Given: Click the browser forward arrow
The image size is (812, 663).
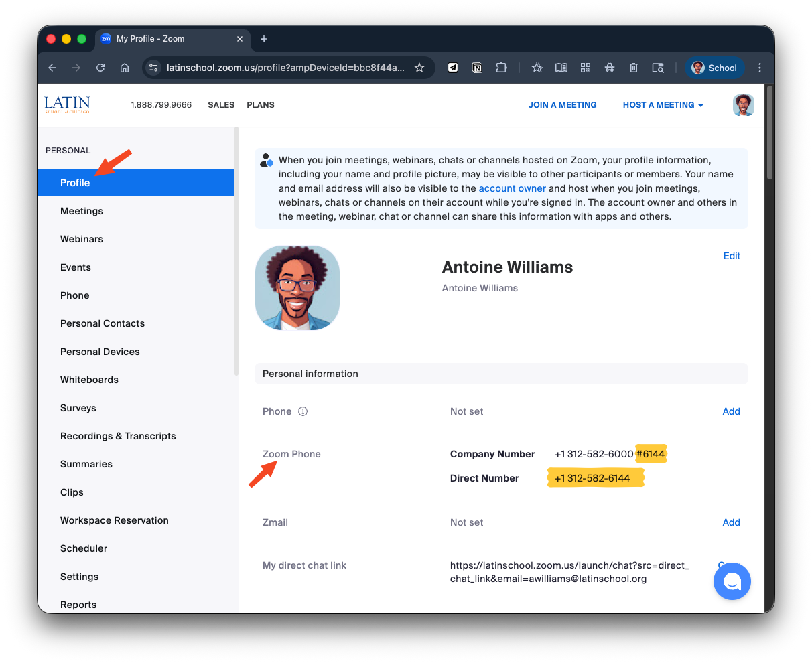Looking at the screenshot, I should coord(76,68).
